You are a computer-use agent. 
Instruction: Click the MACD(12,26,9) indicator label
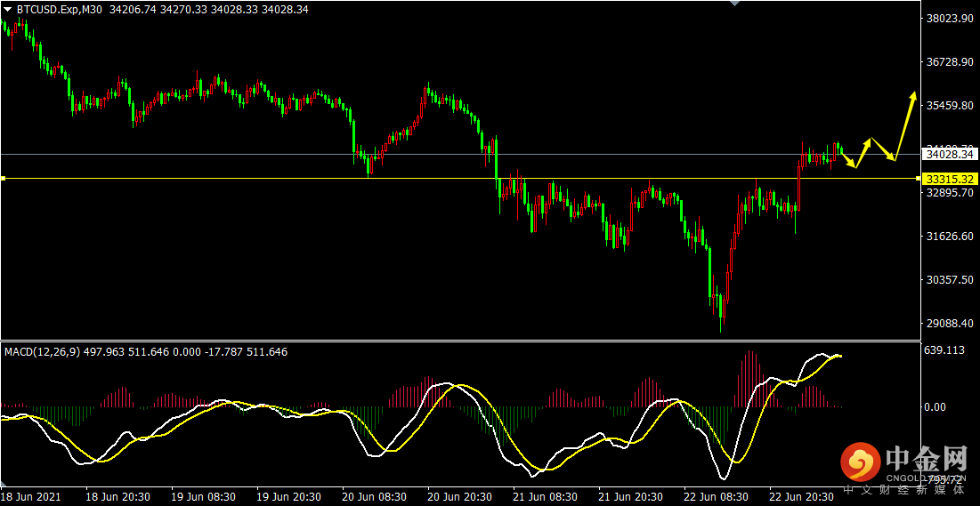pos(42,352)
